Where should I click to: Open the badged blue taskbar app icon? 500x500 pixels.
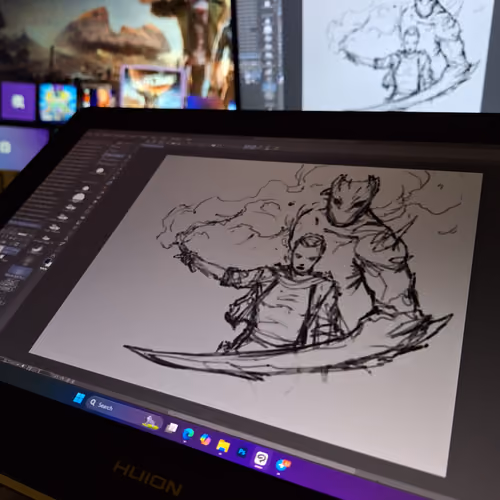(283, 465)
